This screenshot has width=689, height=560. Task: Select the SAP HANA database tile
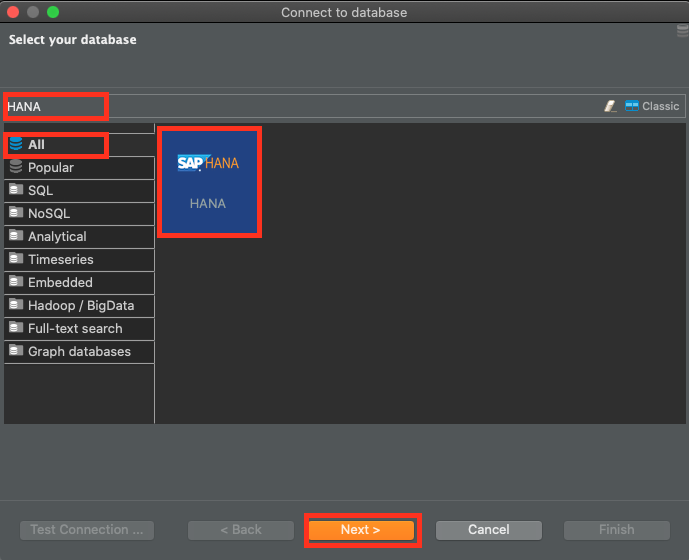point(209,182)
